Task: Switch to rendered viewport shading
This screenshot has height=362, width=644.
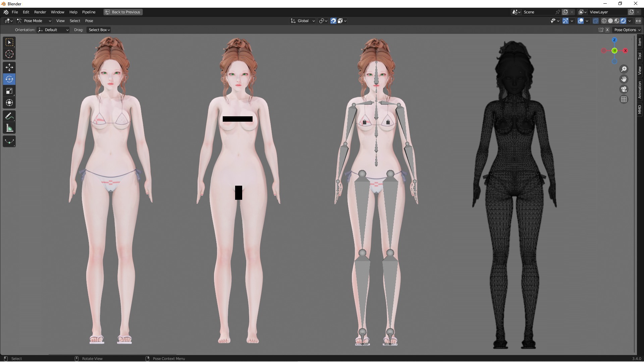Action: 623,21
